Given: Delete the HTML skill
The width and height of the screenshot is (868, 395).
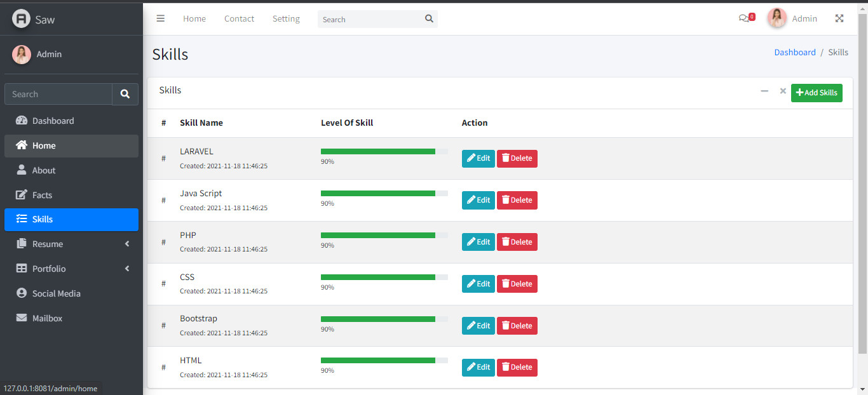Looking at the screenshot, I should click(517, 367).
